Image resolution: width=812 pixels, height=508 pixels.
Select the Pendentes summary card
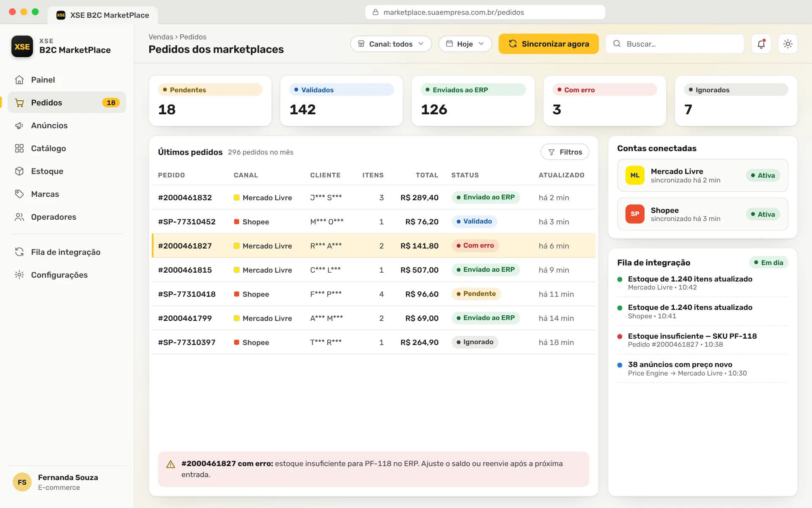tap(210, 101)
